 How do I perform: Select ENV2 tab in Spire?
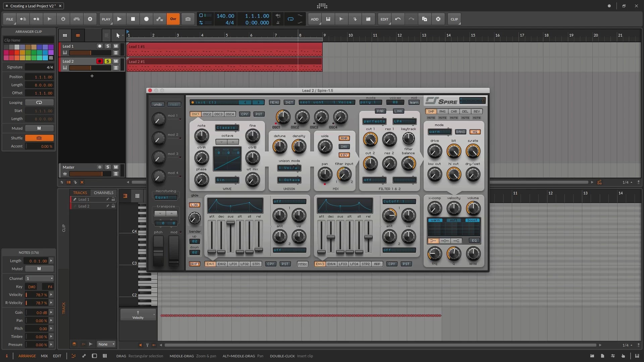point(222,264)
